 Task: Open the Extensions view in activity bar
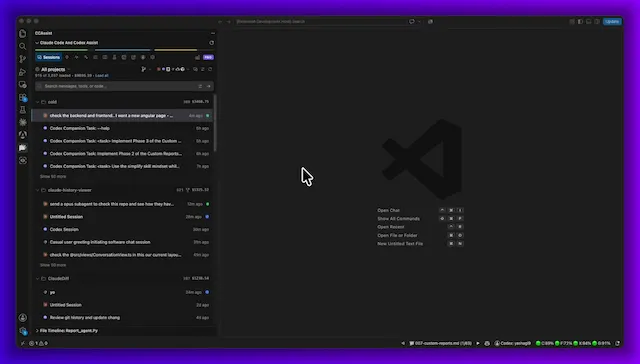(22, 97)
